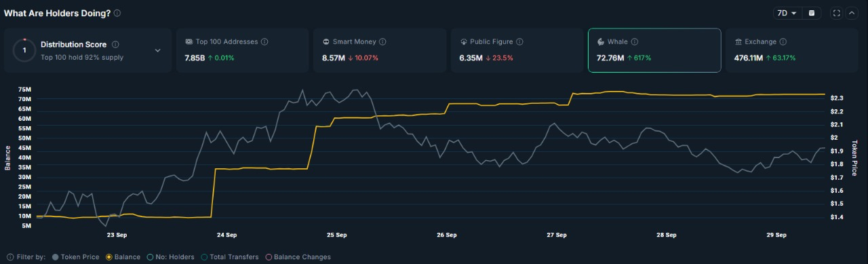Select the Public Figure tab card
Screen dimensions: 868x264
tap(517, 50)
